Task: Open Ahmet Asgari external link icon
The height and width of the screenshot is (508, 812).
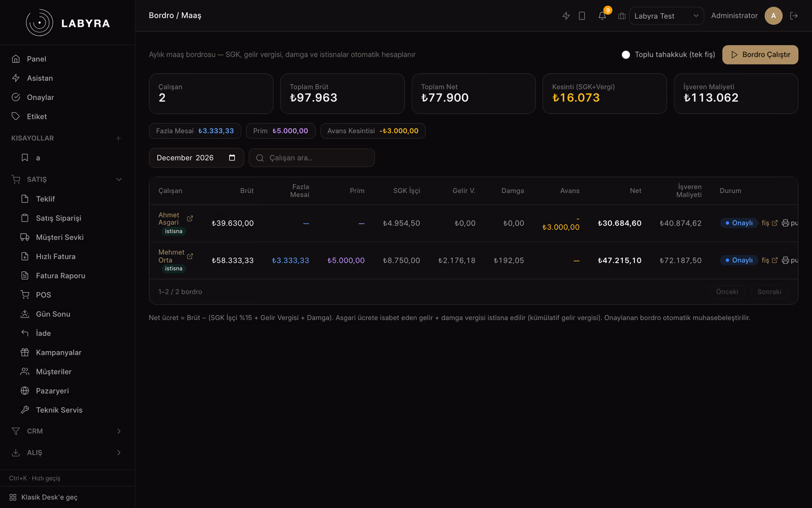Action: pyautogui.click(x=190, y=218)
